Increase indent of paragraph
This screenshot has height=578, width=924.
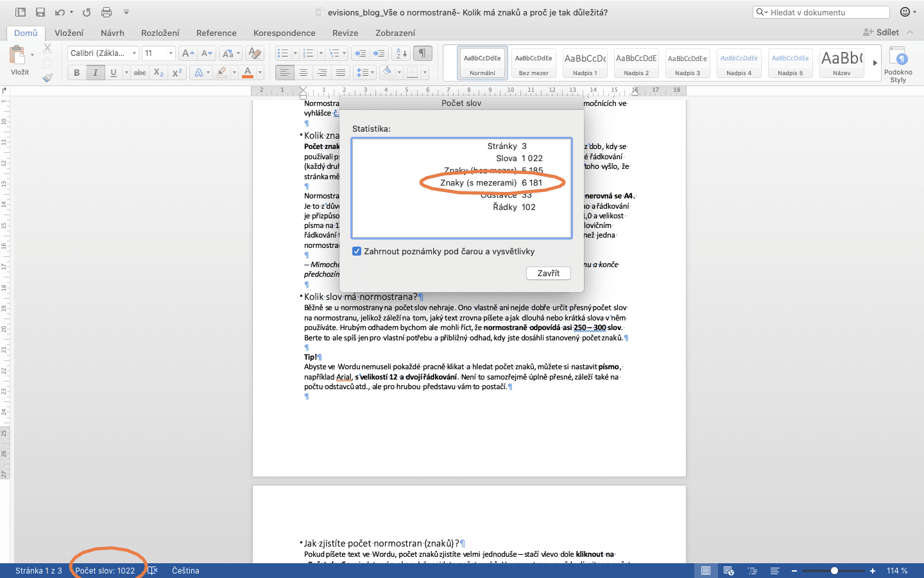(379, 53)
